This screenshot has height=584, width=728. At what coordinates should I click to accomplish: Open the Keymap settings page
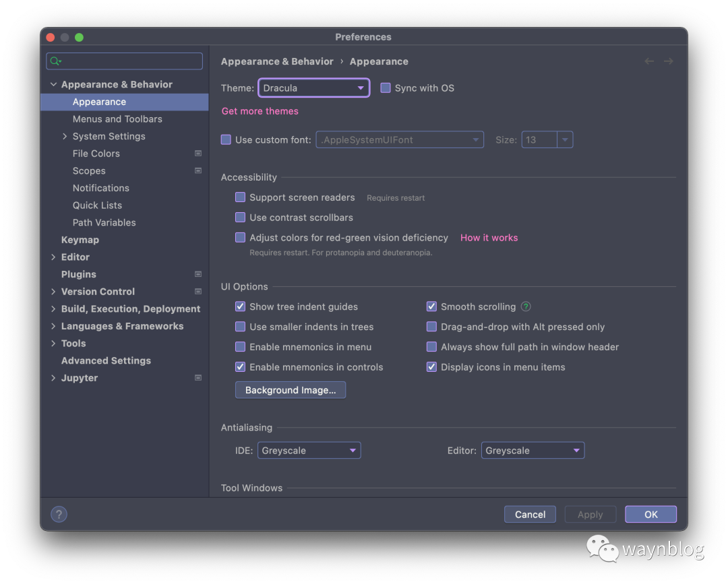[80, 240]
